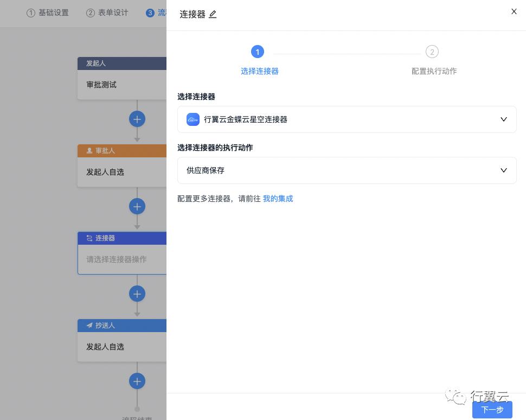Click the plus icon below 抄送人 node
The height and width of the screenshot is (420, 526).
137,381
